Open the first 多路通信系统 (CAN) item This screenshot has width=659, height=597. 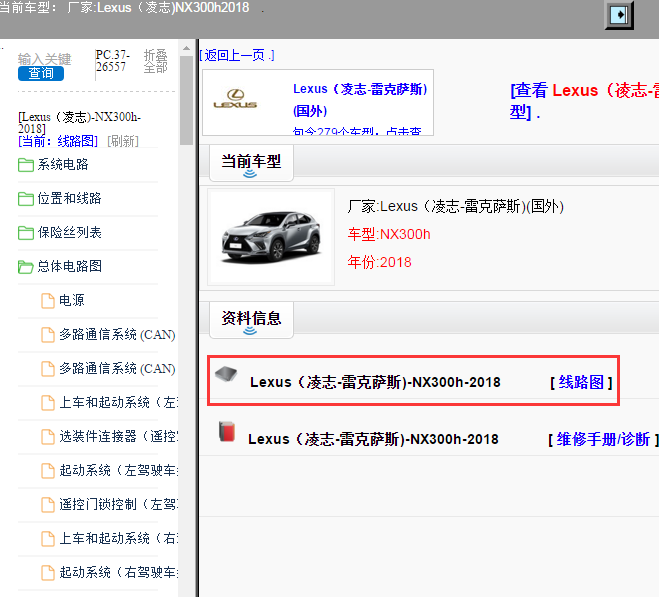(117, 335)
